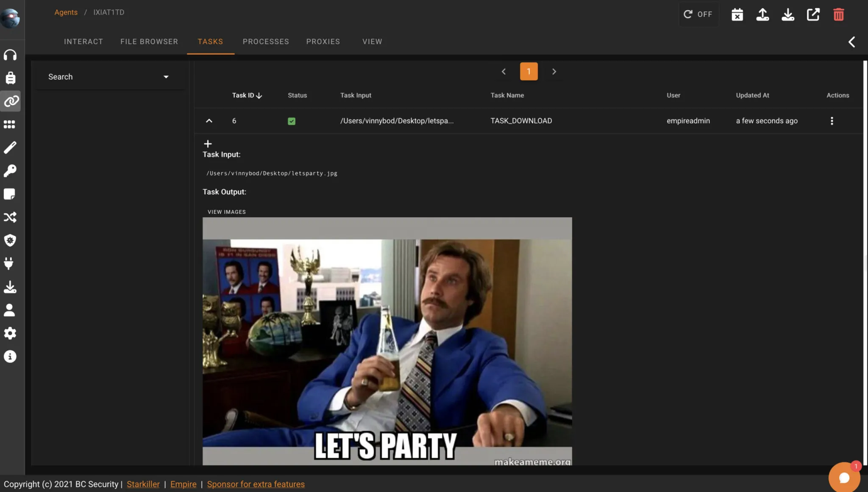Viewport: 868px width, 492px height.
Task: Open the Search dropdown filter
Action: coord(108,77)
